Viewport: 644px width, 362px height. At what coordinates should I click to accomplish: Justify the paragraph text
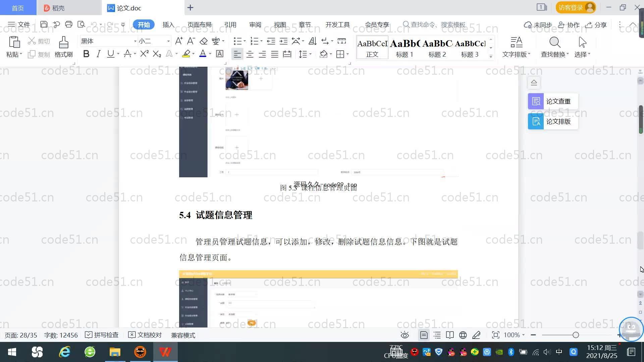point(275,54)
